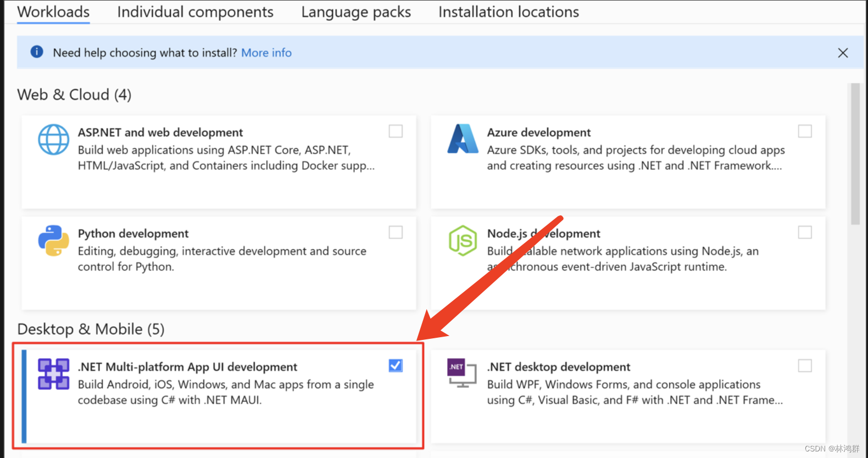Click the Python development logo icon

pos(53,241)
